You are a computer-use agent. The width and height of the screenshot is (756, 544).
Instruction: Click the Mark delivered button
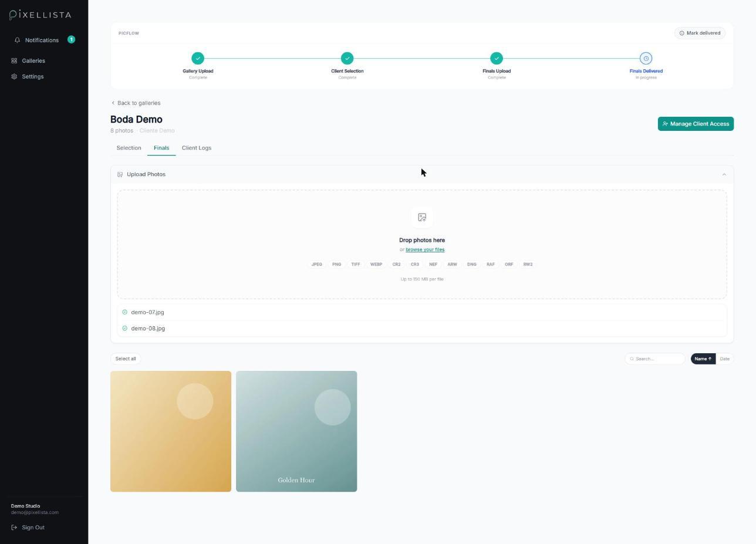tap(700, 33)
